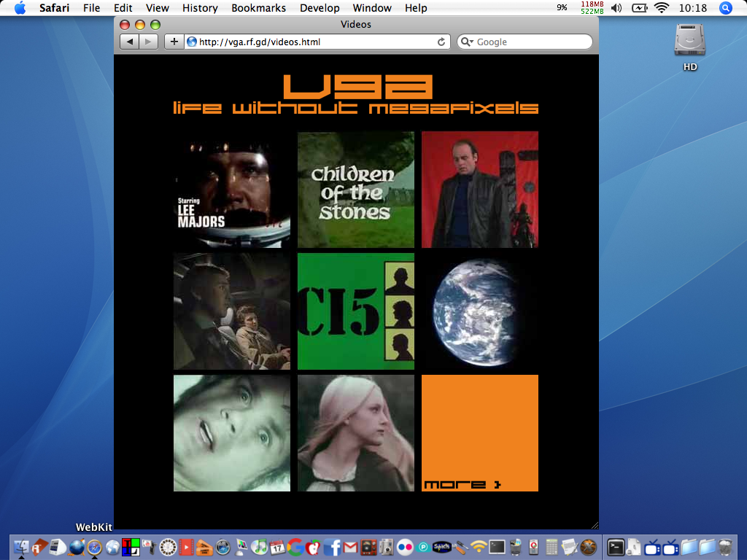Open the wooden X Dock icon
This screenshot has height=560, width=747.
(589, 547)
